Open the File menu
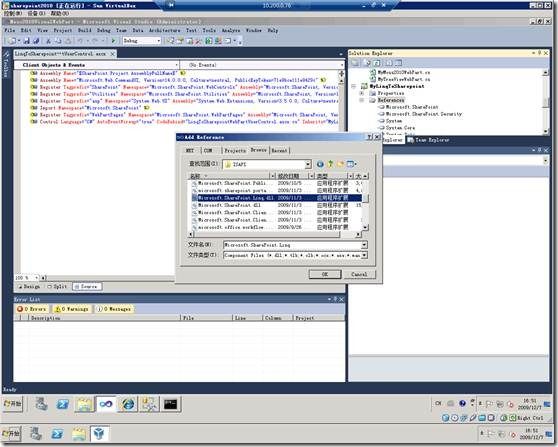 10,30
